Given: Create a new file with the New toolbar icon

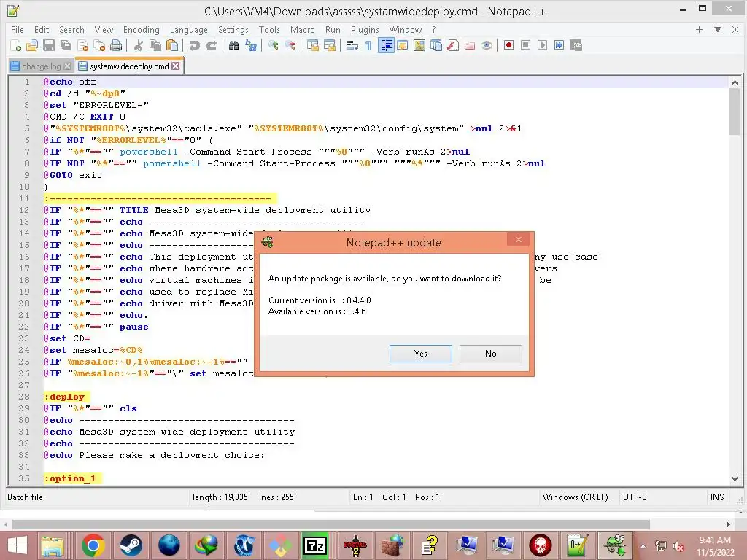Looking at the screenshot, I should click(16, 45).
